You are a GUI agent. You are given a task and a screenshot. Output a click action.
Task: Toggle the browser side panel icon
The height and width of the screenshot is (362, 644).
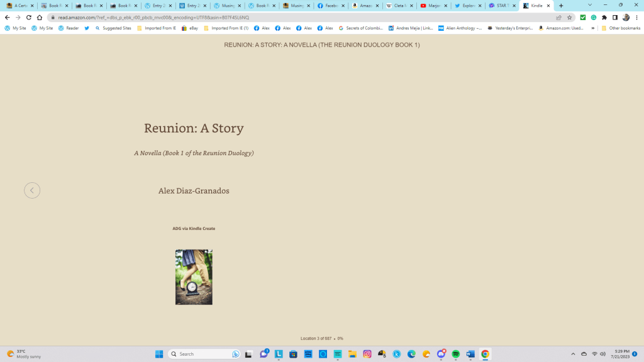click(614, 18)
